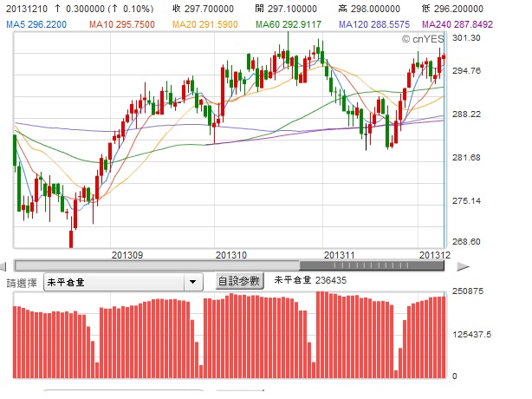Click the closing price 297.700000
The width and height of the screenshot is (532, 399).
[209, 9]
